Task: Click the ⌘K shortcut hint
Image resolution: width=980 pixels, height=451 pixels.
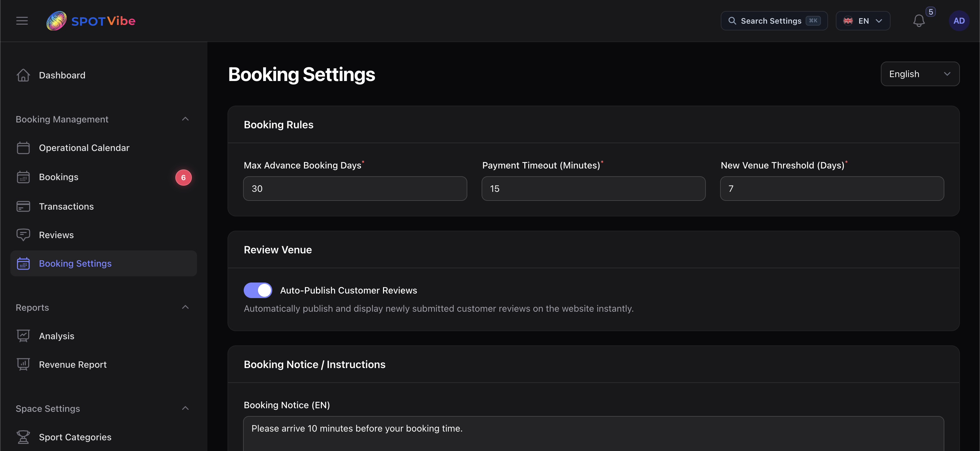Action: (x=813, y=20)
